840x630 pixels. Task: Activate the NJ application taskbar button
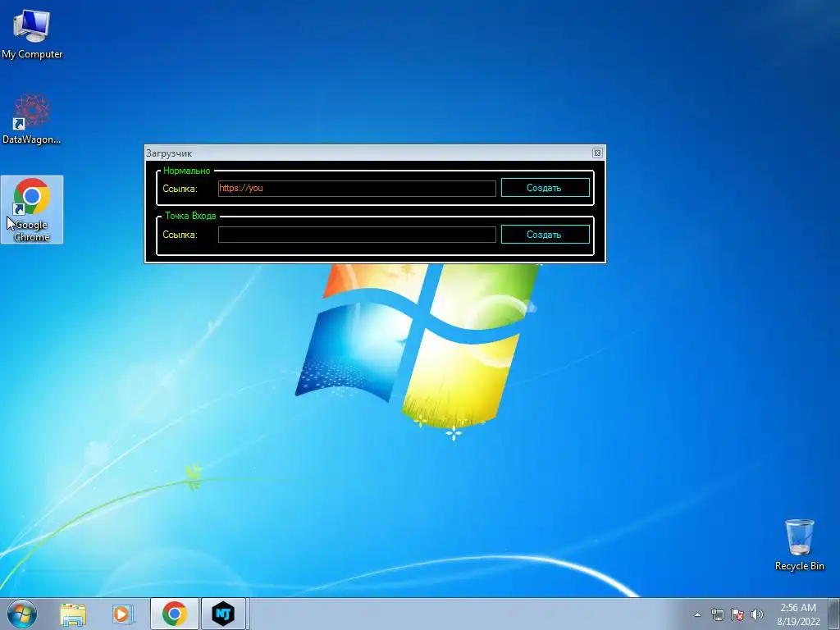223,614
